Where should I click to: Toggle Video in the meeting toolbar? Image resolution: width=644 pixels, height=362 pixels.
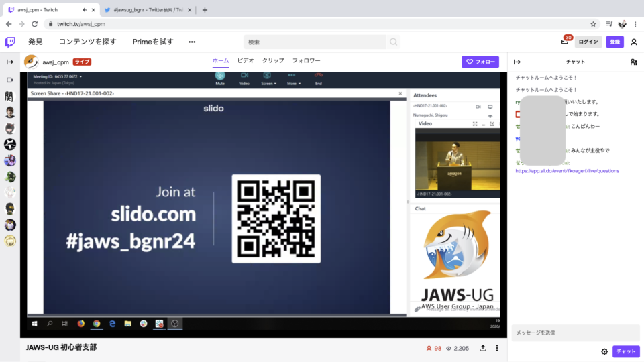pyautogui.click(x=244, y=78)
